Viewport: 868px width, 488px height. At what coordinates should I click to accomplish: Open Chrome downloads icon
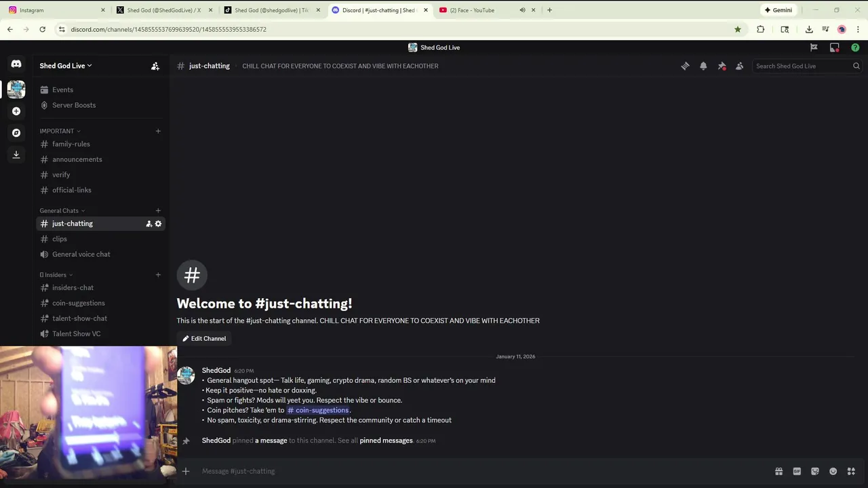[x=809, y=29]
